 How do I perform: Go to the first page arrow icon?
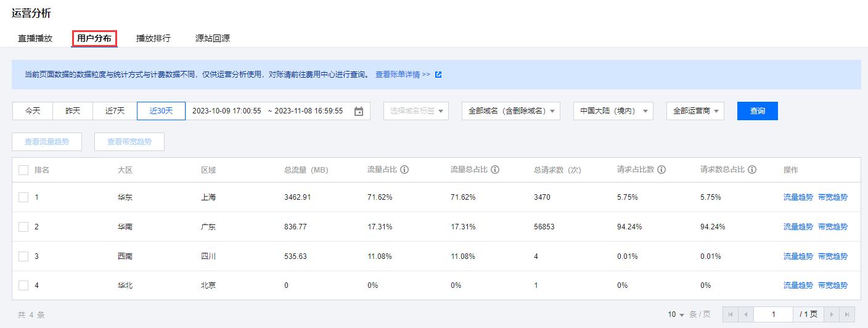[x=731, y=314]
